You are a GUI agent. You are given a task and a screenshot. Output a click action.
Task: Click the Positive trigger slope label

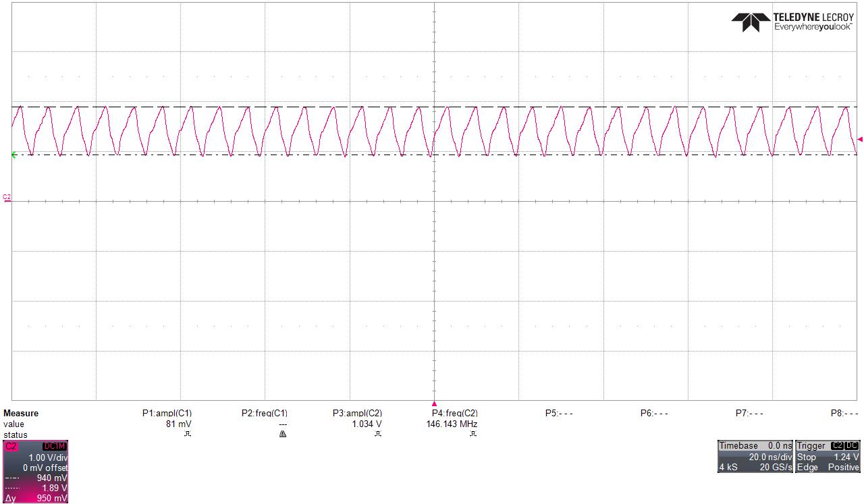click(844, 467)
